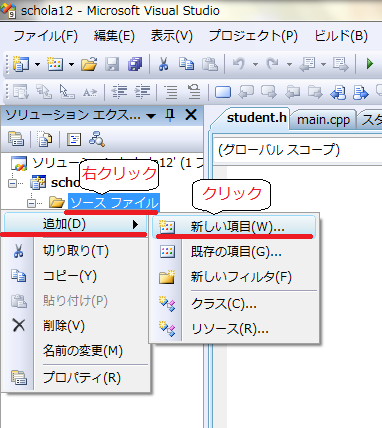Viewport: 382px width, 428px height.
Task: Switch to the main.cpp editor tab
Action: [323, 120]
